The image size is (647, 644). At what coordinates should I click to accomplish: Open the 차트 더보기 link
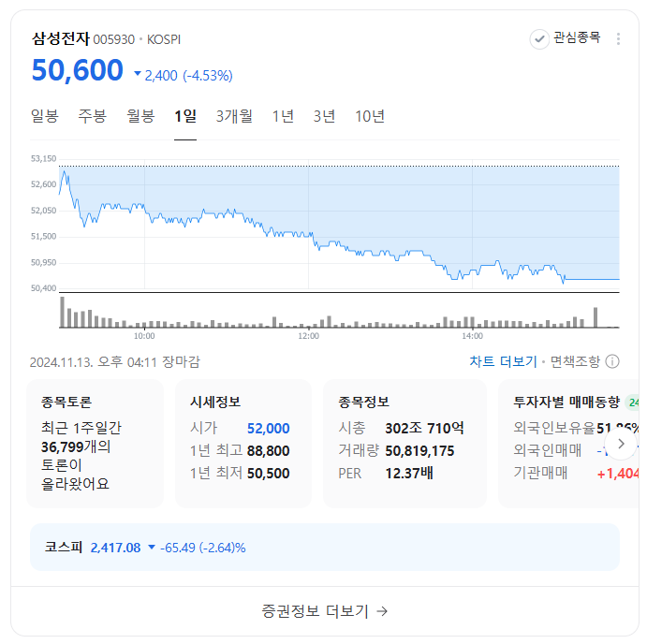pyautogui.click(x=503, y=362)
